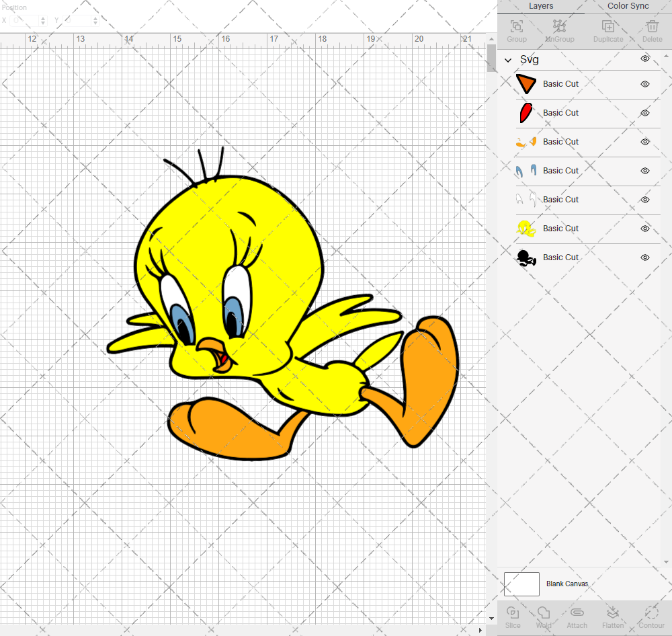Hide the orange triangle Basic Cut layer
Screen dimensions: 672x636
coord(644,84)
